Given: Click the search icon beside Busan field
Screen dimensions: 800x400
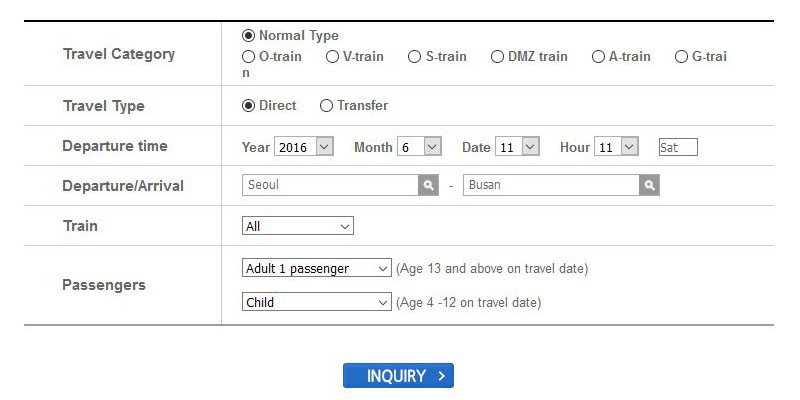Looking at the screenshot, I should coord(650,185).
